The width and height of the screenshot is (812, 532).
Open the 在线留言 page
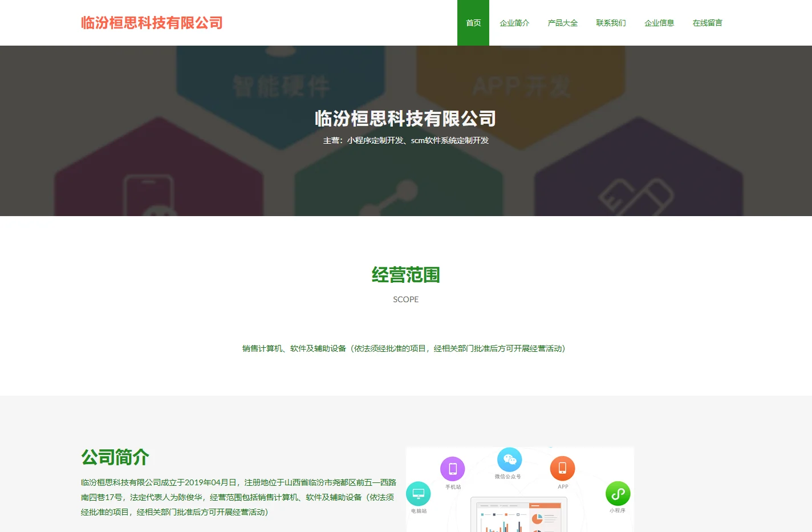pos(707,23)
